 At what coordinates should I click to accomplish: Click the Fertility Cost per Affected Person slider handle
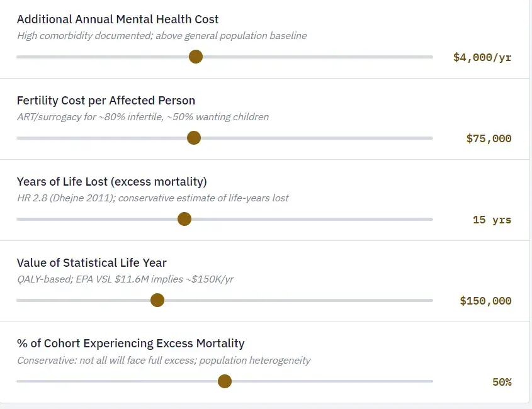pyautogui.click(x=194, y=138)
